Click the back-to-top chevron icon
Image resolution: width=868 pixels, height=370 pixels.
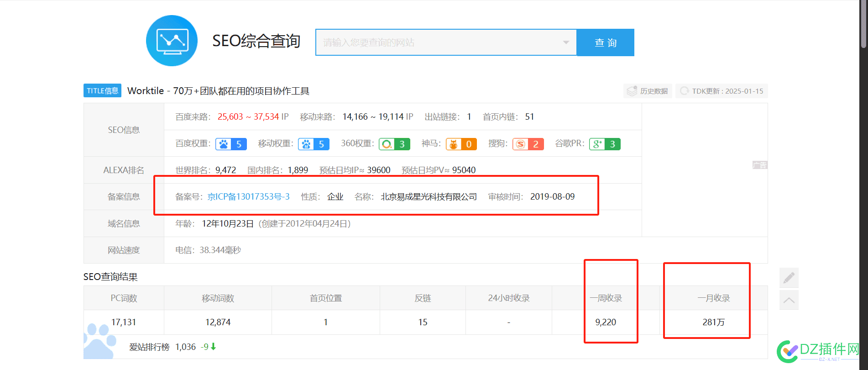[789, 300]
